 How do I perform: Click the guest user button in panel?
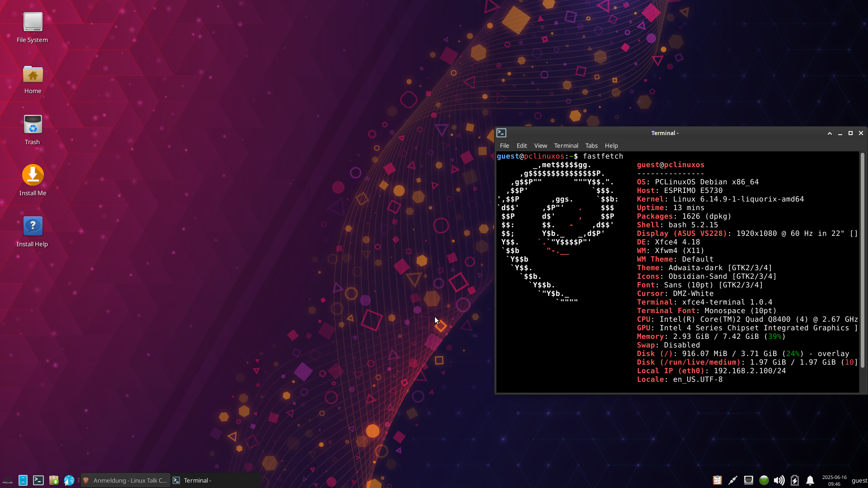[859, 480]
